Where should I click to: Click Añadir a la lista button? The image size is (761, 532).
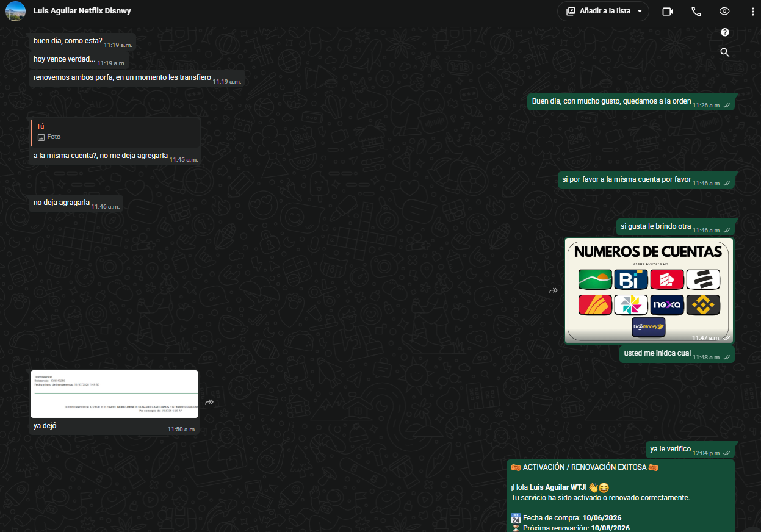pyautogui.click(x=603, y=11)
